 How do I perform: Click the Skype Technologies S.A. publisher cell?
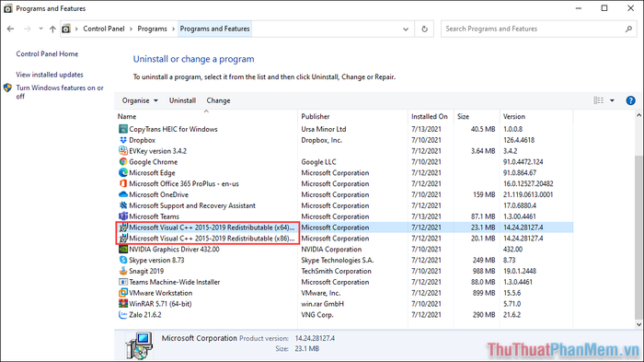pyautogui.click(x=338, y=261)
